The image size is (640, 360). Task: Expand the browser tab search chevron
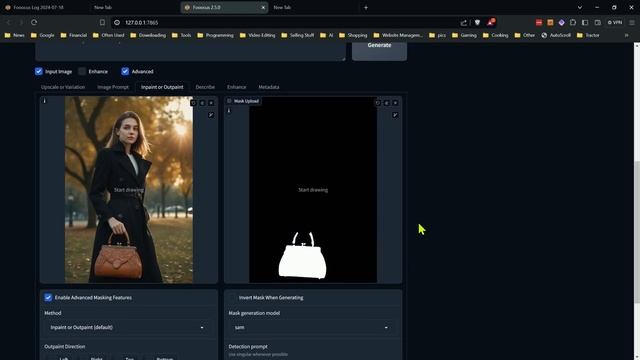[580, 7]
